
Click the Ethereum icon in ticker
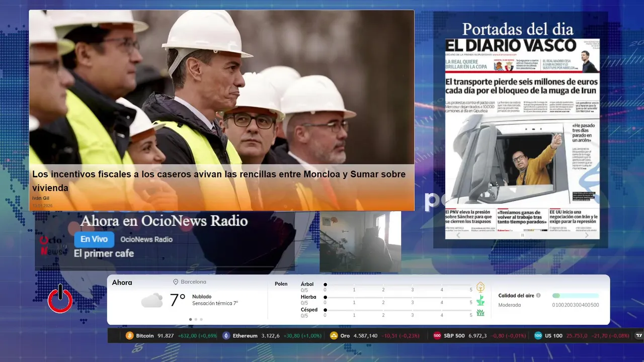(226, 336)
